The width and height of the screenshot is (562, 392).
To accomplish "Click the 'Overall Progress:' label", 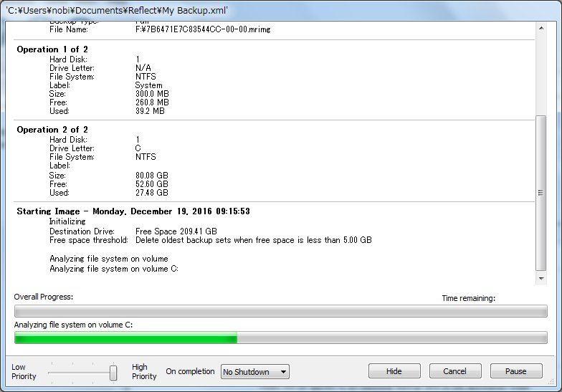I will coord(43,297).
